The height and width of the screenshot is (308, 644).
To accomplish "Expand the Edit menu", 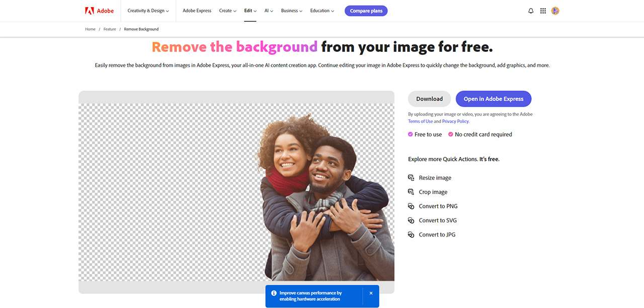I will coord(251,11).
